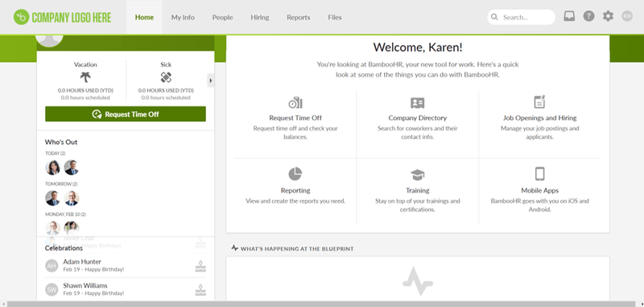
Task: Click the Request Time Off stopwatch icon
Action: point(295,103)
